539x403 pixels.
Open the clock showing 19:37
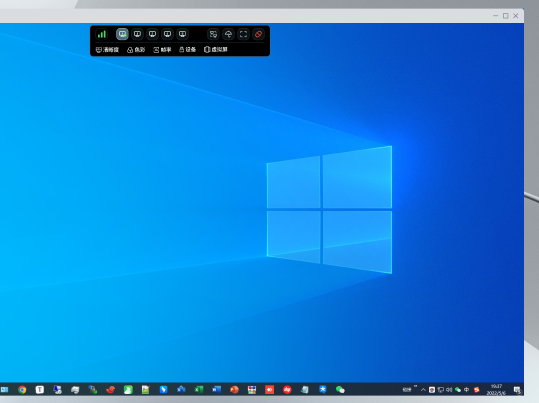(496, 390)
